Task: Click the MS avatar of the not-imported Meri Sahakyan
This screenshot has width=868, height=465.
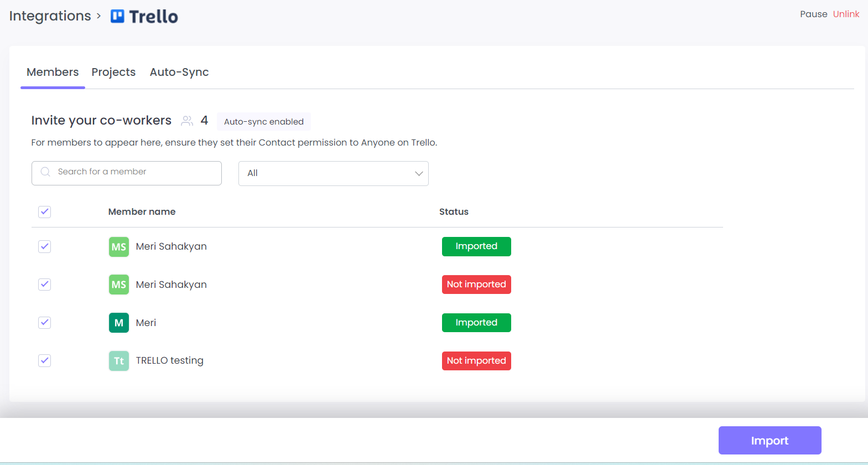Action: click(118, 285)
